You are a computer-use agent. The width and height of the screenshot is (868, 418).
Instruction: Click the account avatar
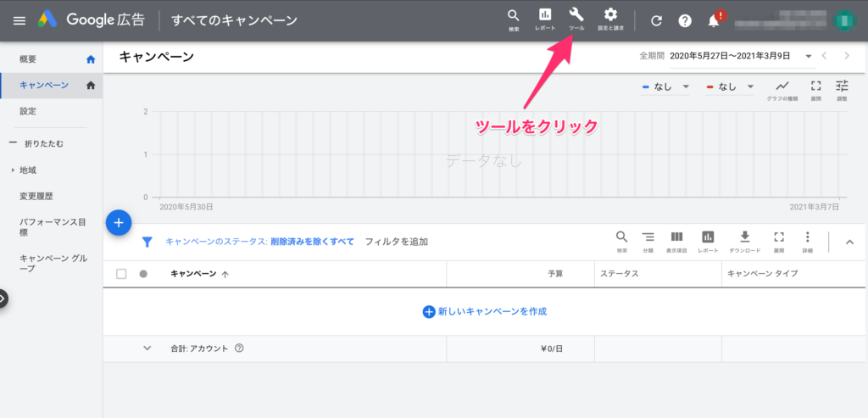845,20
